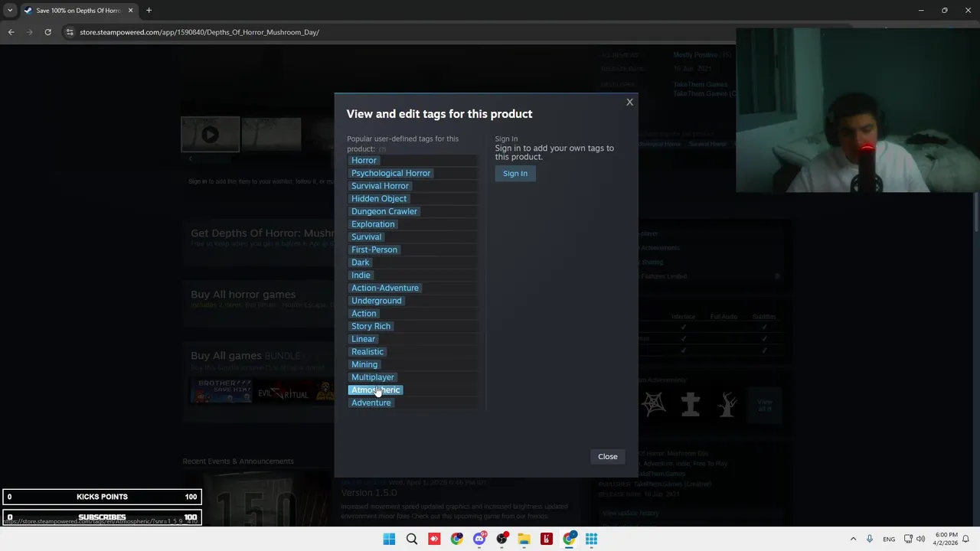Select the Survival Horror tag
This screenshot has width=980, height=551.
pyautogui.click(x=380, y=186)
